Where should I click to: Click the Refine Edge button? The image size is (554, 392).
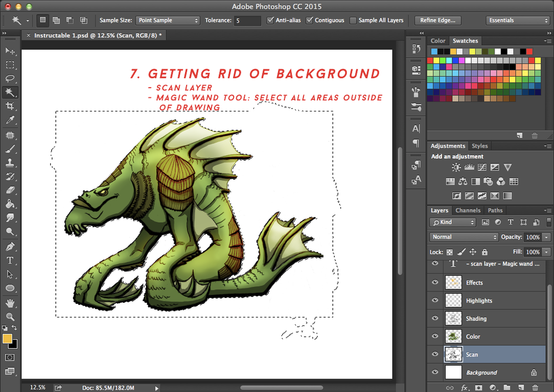(x=437, y=20)
